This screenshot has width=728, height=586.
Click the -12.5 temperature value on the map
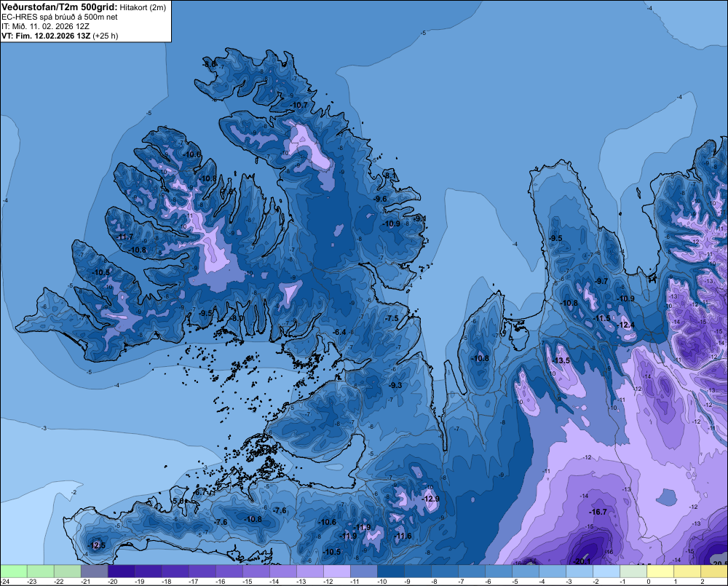[x=97, y=545]
